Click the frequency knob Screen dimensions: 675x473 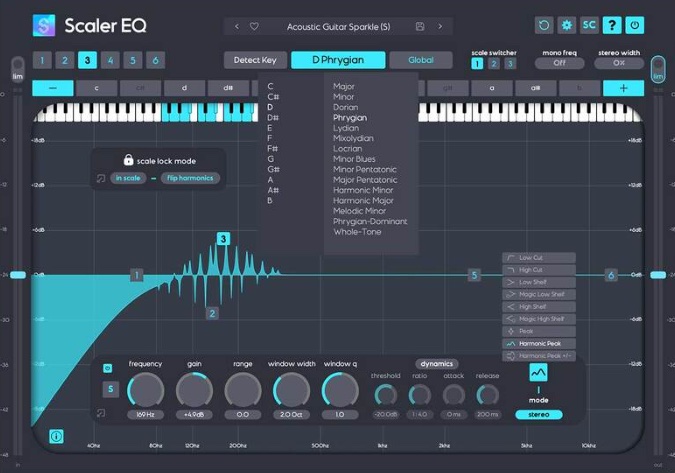tap(146, 391)
